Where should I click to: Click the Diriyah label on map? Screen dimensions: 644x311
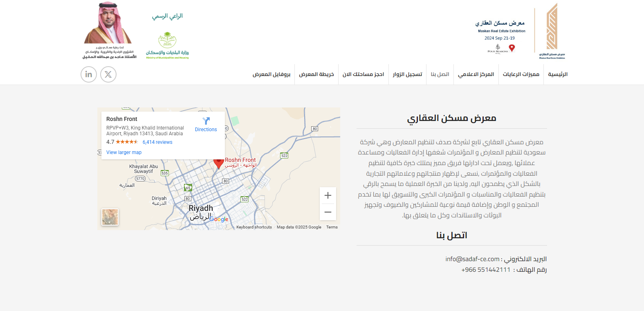point(159,199)
